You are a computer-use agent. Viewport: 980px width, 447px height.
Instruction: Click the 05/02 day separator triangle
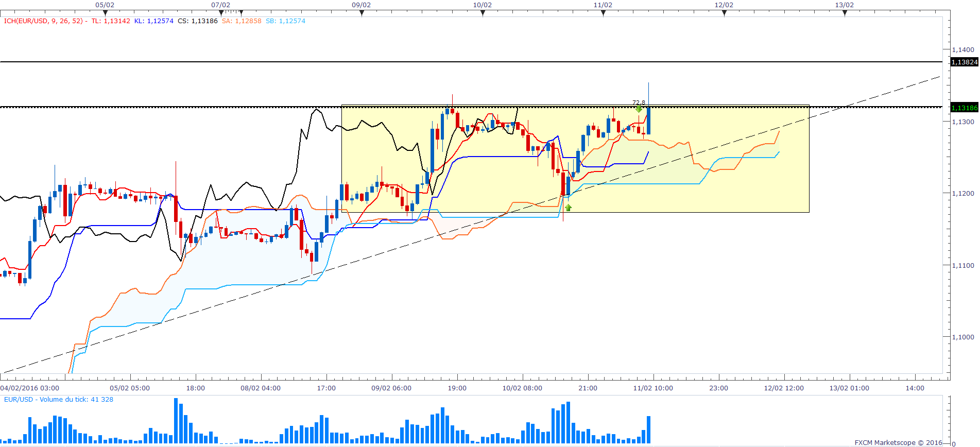[105, 13]
